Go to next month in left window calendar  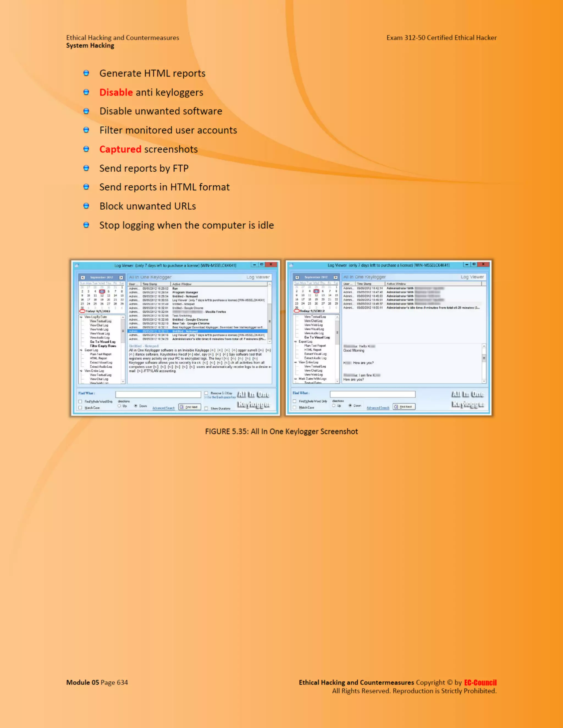tap(121, 277)
